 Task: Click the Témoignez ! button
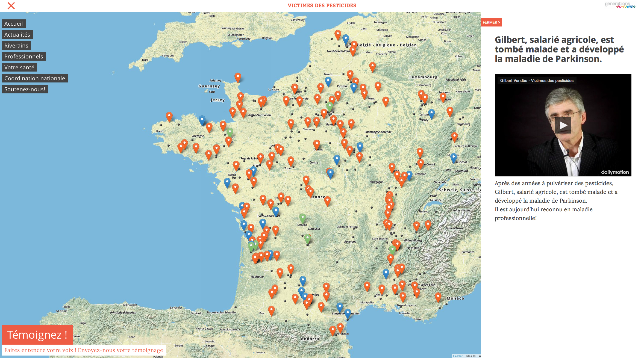pos(37,335)
